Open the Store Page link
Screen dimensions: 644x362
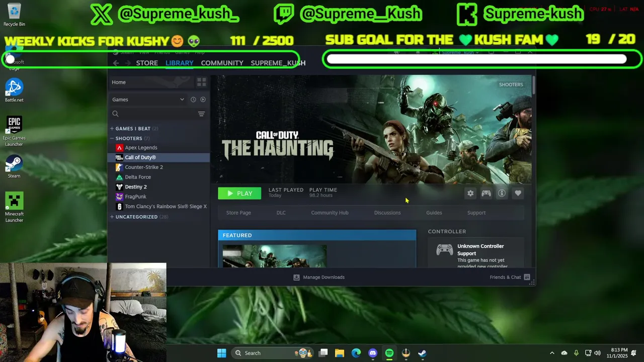pos(238,213)
